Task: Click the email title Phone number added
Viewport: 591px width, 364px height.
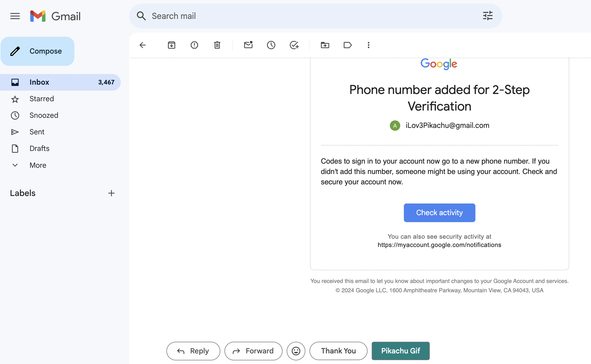Action: click(x=439, y=98)
